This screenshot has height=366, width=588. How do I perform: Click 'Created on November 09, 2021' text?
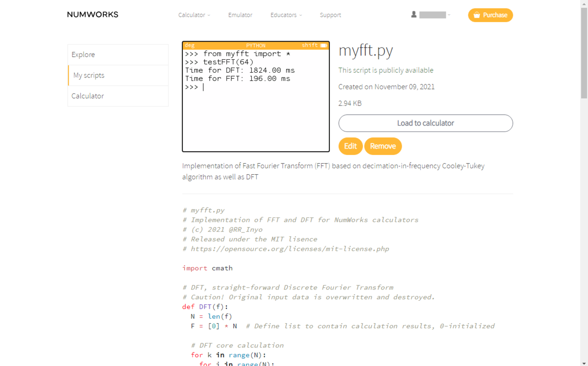387,87
